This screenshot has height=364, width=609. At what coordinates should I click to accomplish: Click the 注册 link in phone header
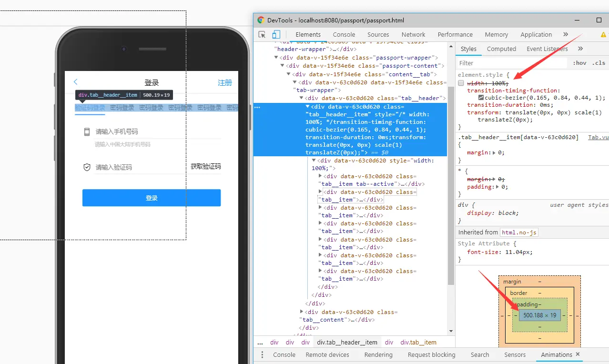coord(225,82)
